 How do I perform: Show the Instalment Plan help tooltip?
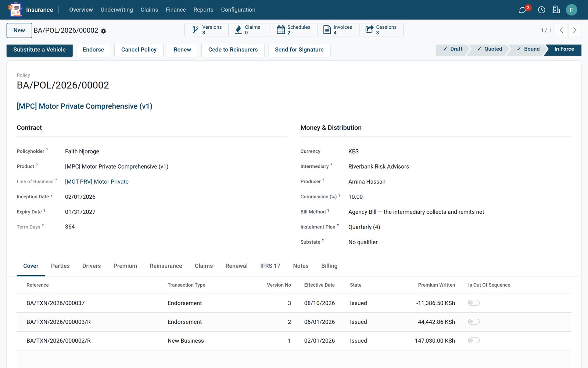[338, 225]
